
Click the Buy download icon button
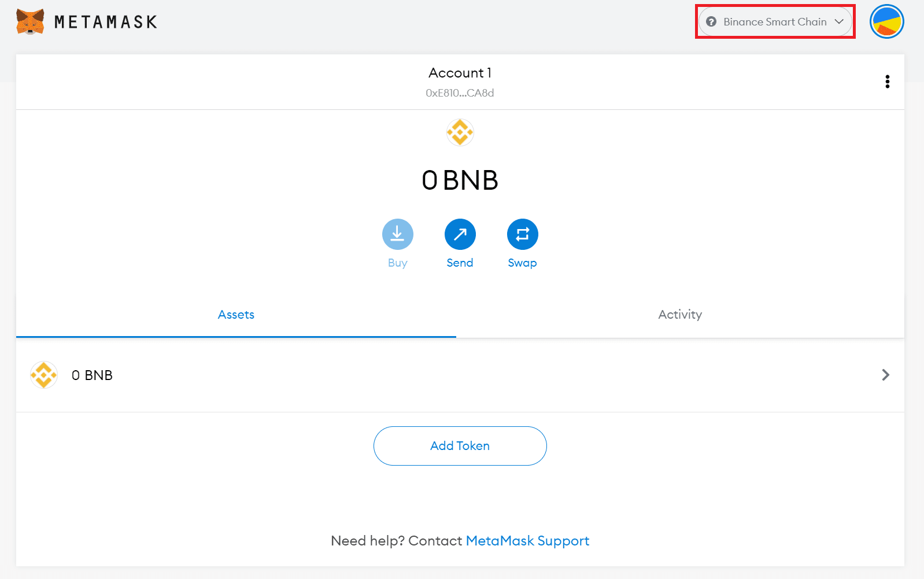click(x=397, y=234)
